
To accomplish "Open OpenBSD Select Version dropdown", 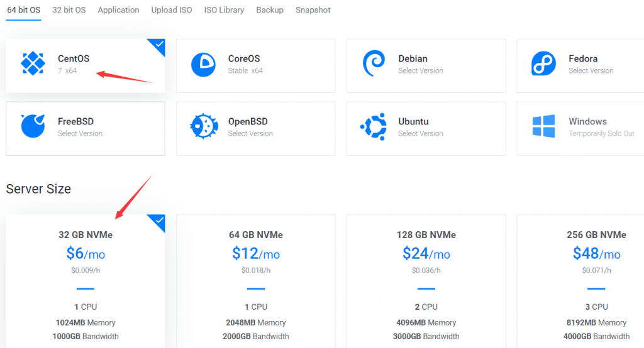I will coord(250,133).
